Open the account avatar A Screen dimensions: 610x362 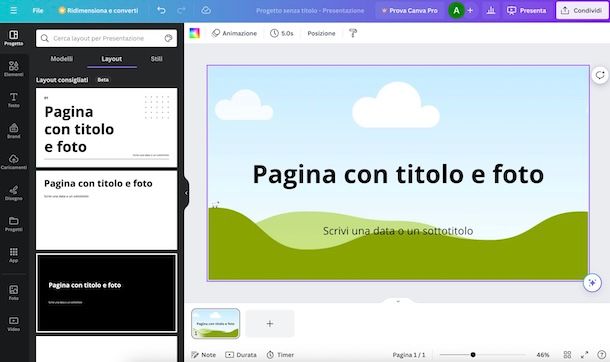coord(456,10)
